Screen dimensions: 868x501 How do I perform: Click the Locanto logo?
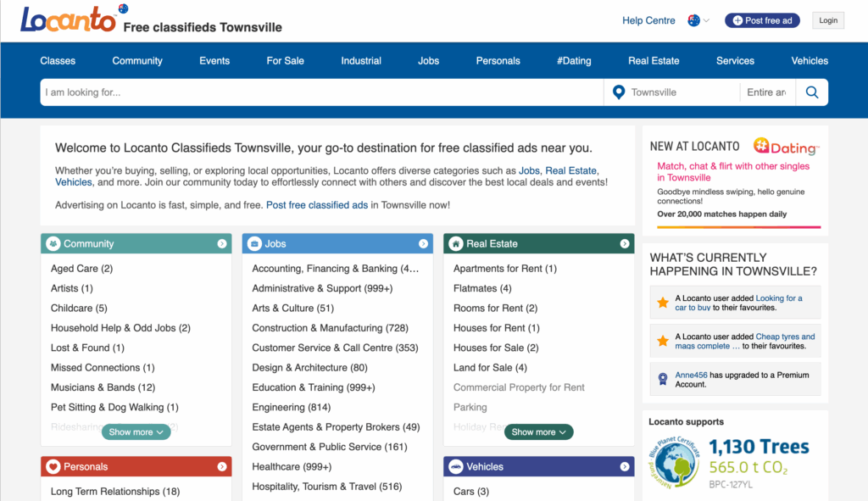[68, 19]
